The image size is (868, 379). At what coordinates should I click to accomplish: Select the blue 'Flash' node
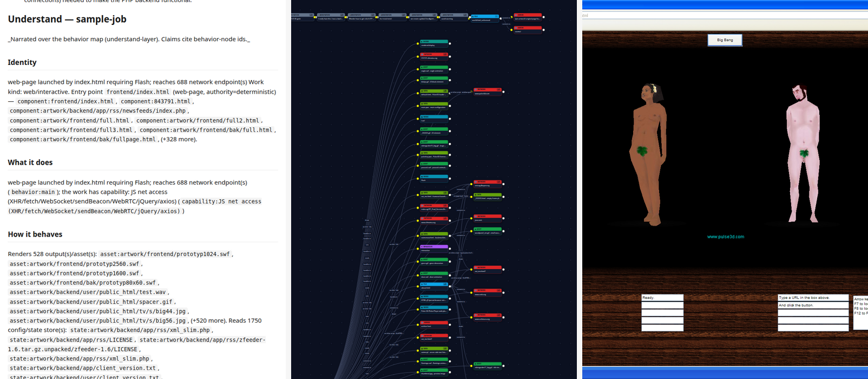point(434,178)
